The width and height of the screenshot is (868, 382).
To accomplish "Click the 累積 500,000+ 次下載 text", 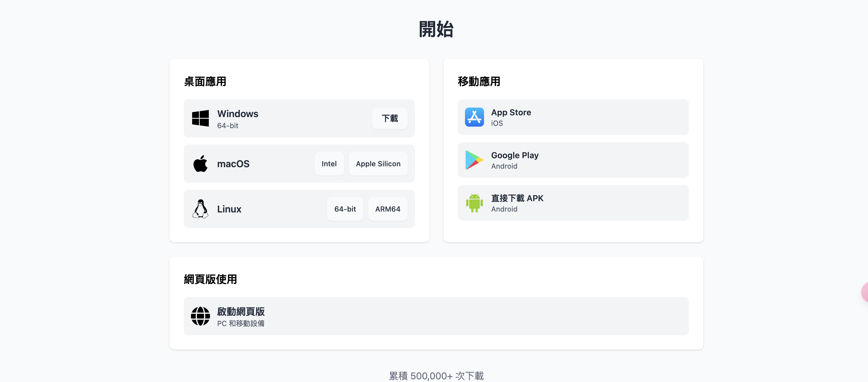I will [x=436, y=376].
